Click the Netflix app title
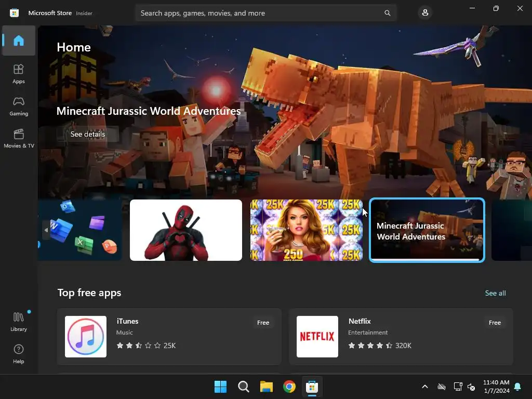Viewport: 532px width, 399px height. pyautogui.click(x=360, y=321)
